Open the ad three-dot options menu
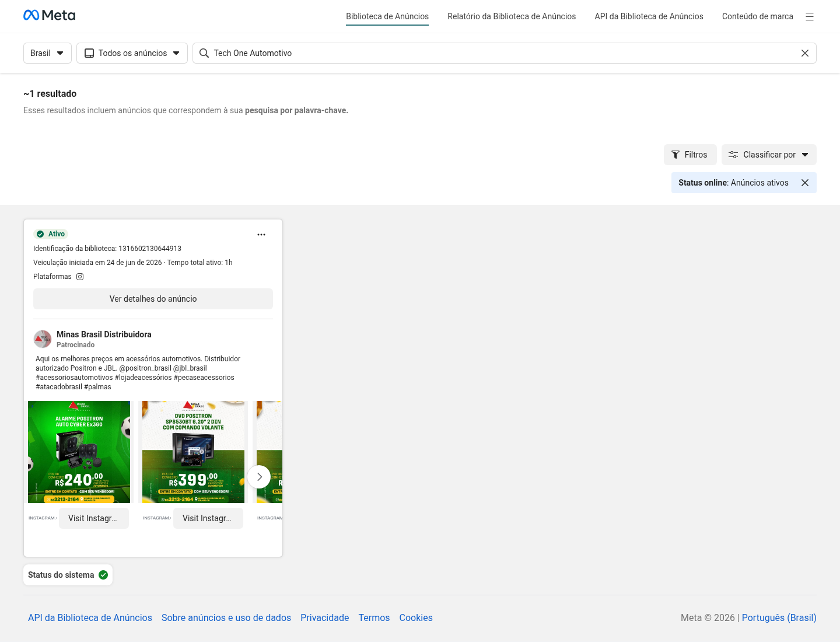The image size is (840, 642). (x=261, y=235)
